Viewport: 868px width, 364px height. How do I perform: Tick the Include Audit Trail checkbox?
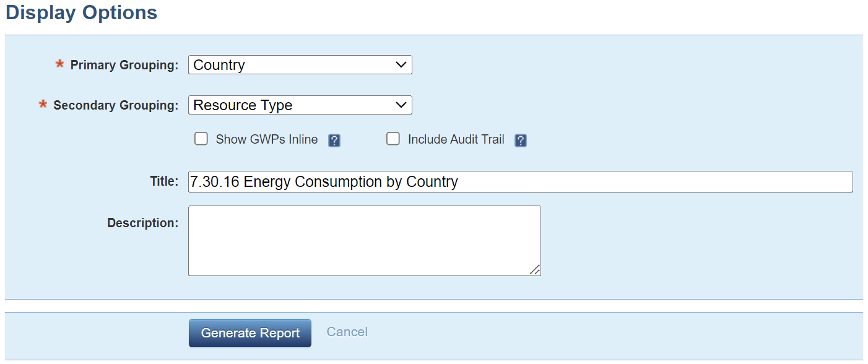point(393,139)
